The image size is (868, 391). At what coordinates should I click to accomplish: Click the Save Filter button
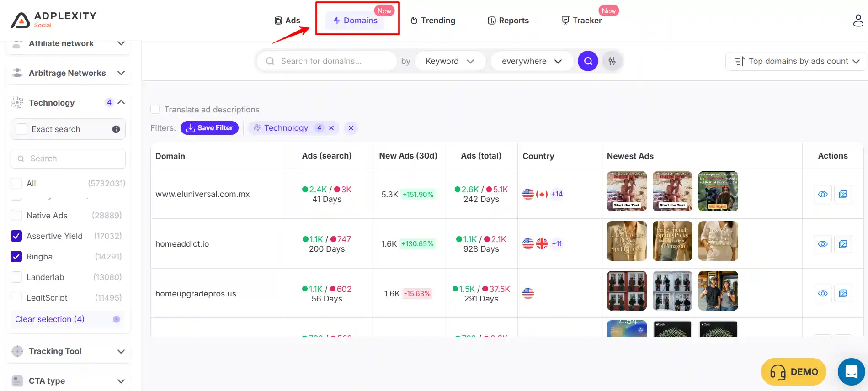(x=209, y=128)
